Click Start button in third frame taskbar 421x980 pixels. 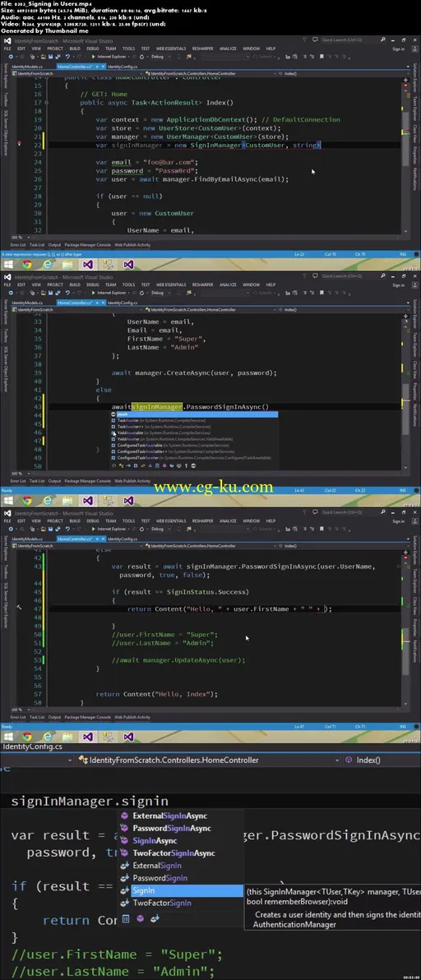click(8, 737)
